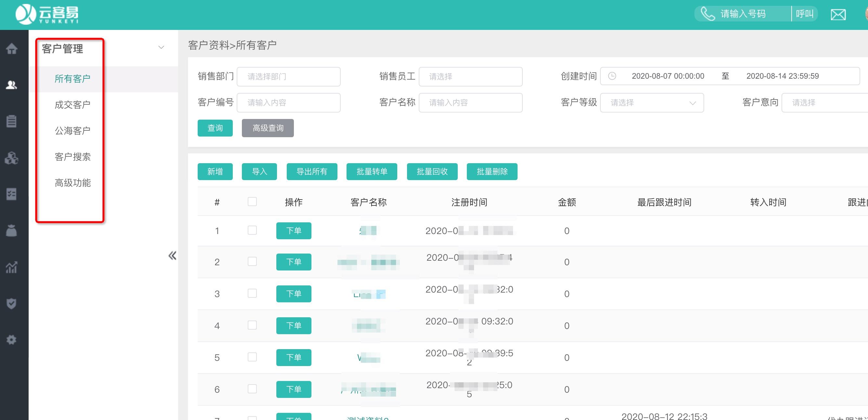The image size is (868, 420).
Task: Click the 导出所有 export all button
Action: [x=312, y=172]
